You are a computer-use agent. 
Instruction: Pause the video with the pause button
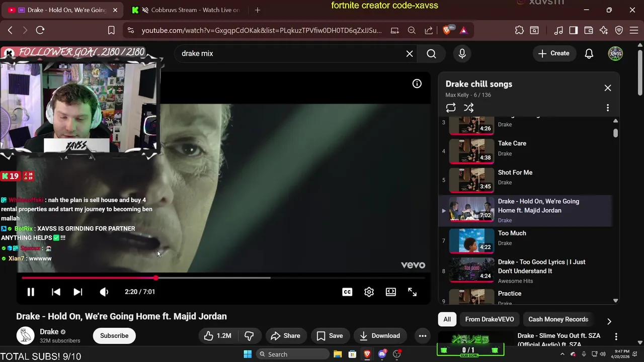31,292
